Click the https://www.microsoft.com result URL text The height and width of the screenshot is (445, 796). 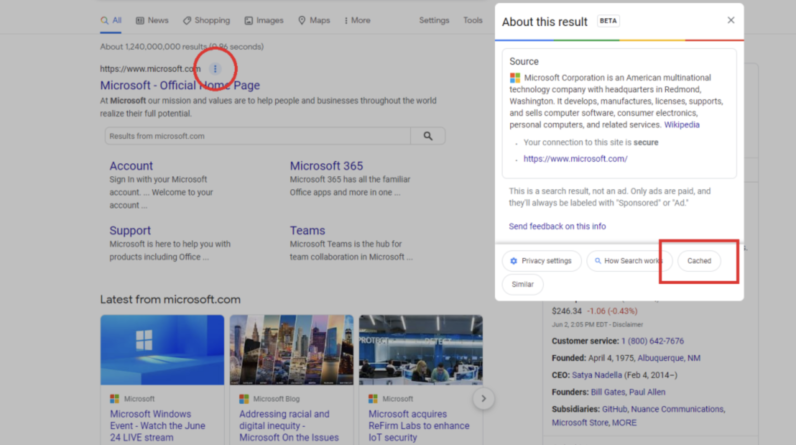(x=150, y=69)
